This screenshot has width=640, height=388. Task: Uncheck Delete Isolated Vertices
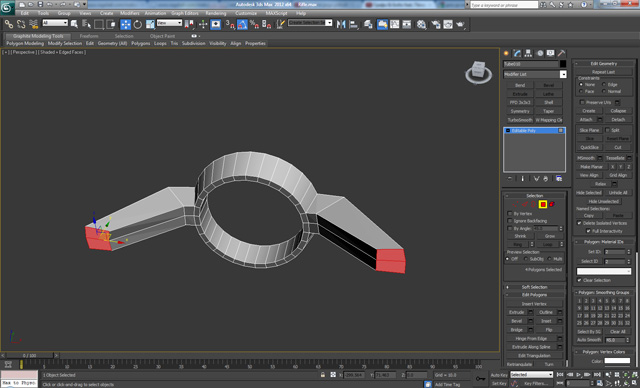pos(579,223)
